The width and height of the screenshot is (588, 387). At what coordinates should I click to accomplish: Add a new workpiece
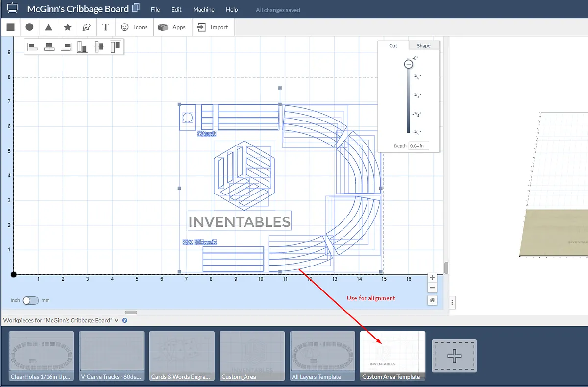pos(454,356)
